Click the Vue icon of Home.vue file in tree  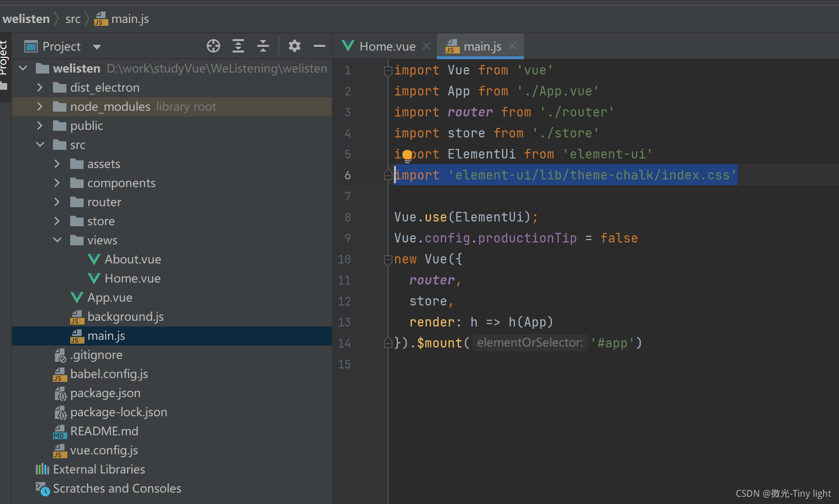click(x=94, y=278)
